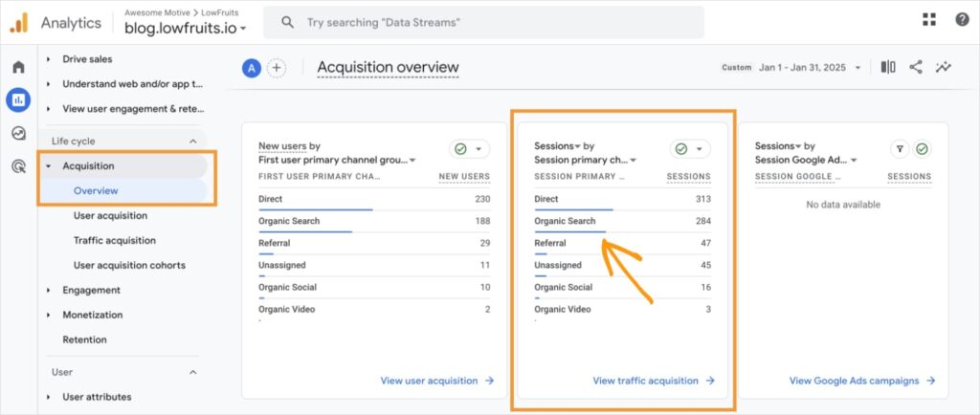Screen dimensions: 980x415
Task: Click value 188 for Organic Search new users
Action: [482, 221]
